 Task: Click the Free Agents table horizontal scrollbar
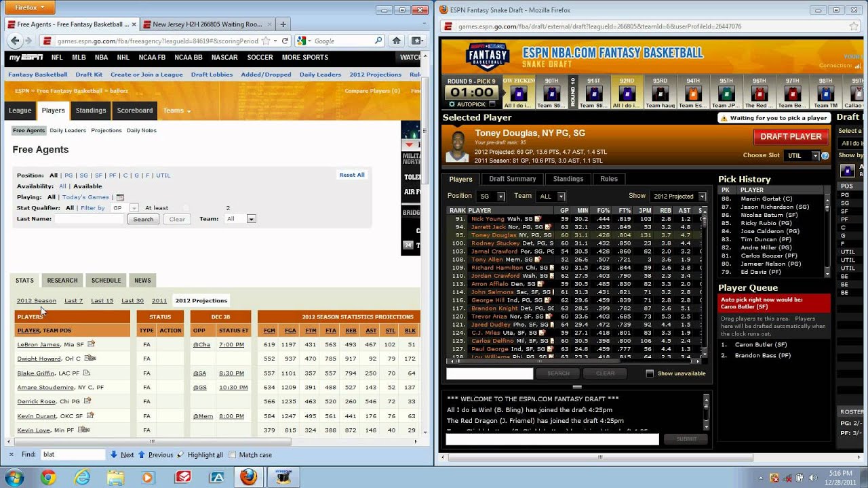(152, 441)
